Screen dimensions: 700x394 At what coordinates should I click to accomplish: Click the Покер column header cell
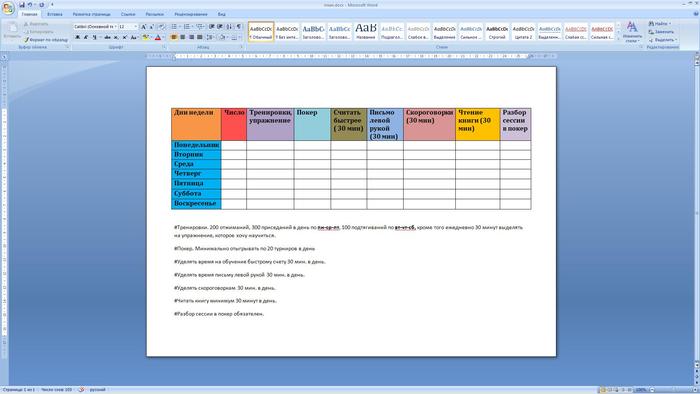click(312, 124)
